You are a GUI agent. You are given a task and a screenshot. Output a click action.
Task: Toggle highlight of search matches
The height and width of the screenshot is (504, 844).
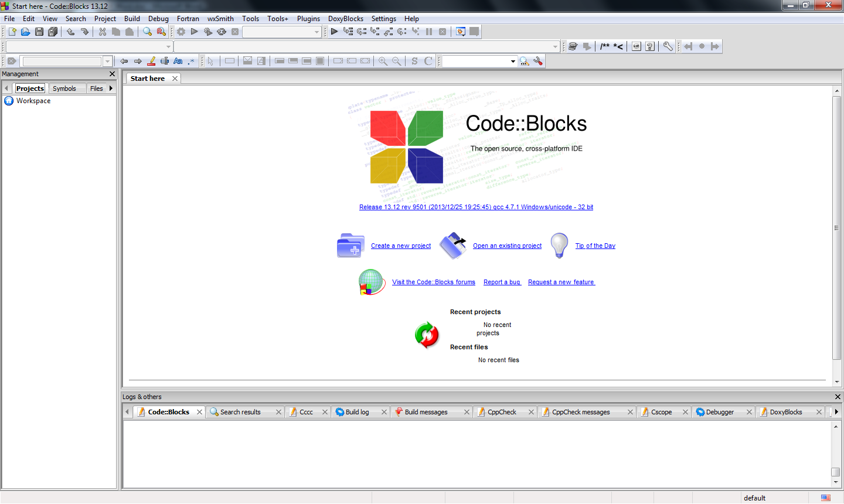[151, 61]
